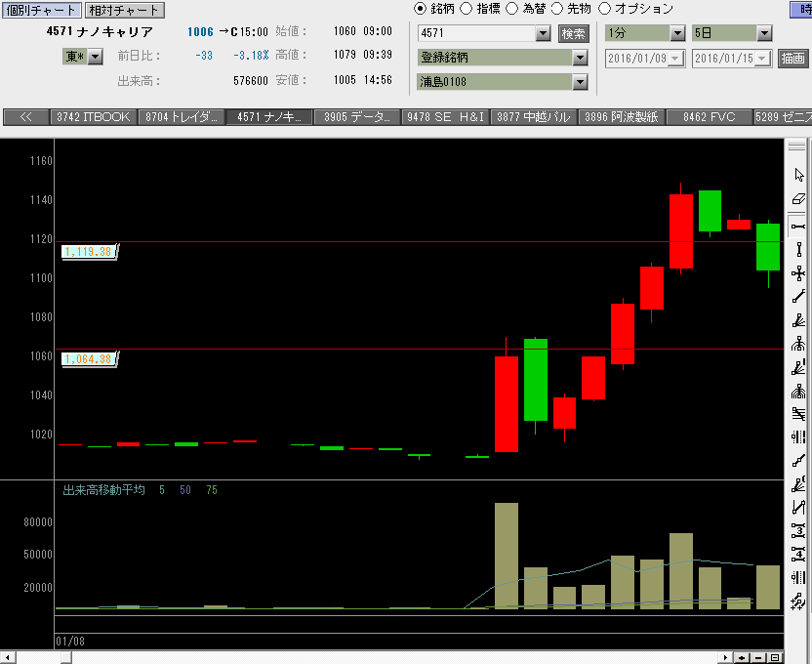Select the vertical line drawing tool
This screenshot has height=664, width=812.
pos(798,250)
